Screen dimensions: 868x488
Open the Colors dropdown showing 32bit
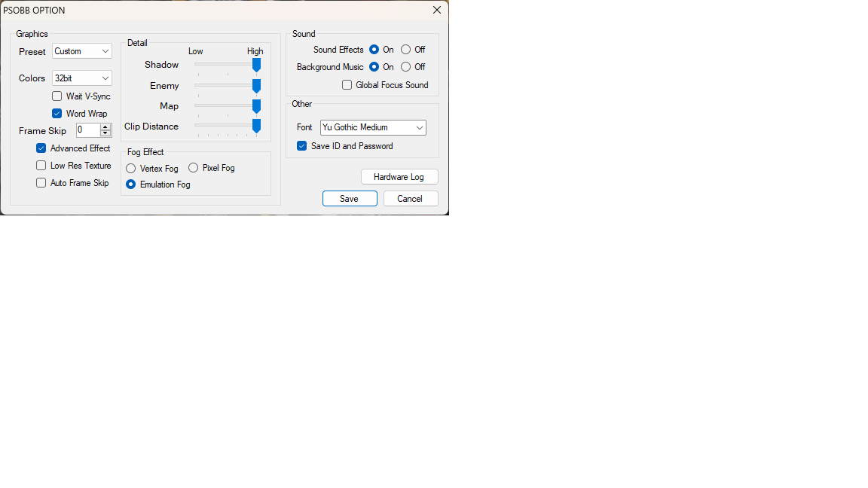82,78
